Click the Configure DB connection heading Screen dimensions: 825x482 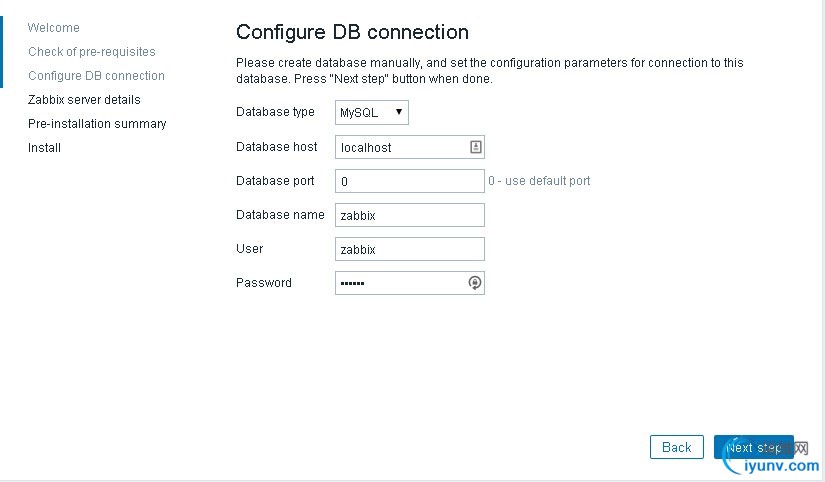pyautogui.click(x=352, y=33)
